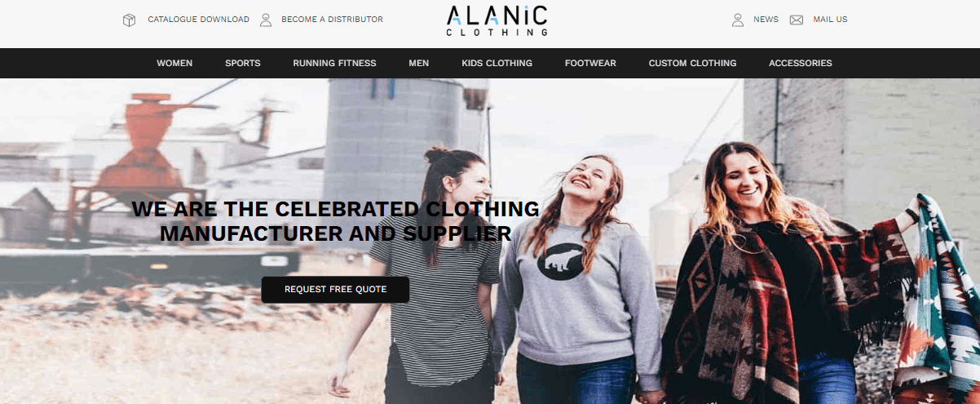Select Running Fitness in navigation bar
980x404 pixels.
click(334, 63)
